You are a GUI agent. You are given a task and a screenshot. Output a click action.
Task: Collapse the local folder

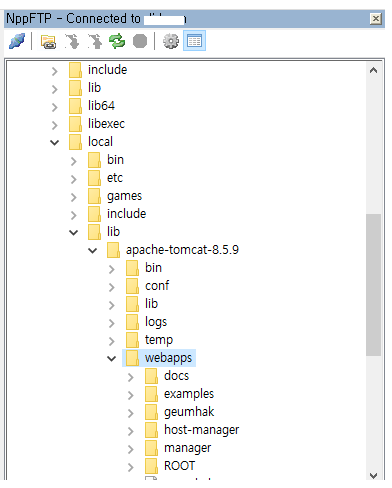[x=55, y=143]
